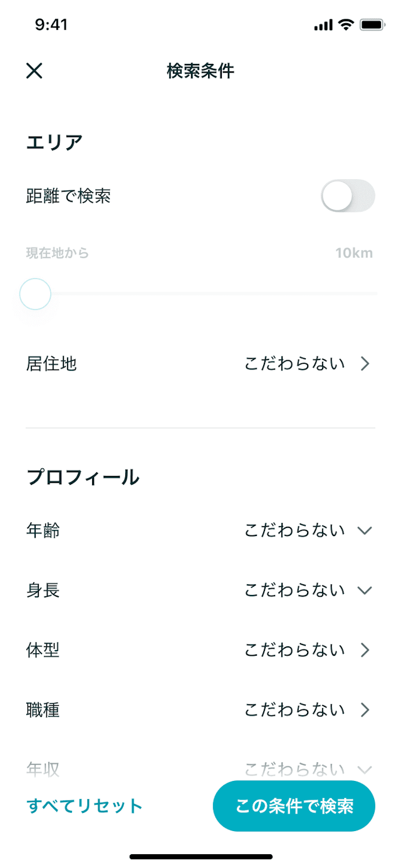Open the 居住地 selection row
The width and height of the screenshot is (401, 868).
coord(200,364)
